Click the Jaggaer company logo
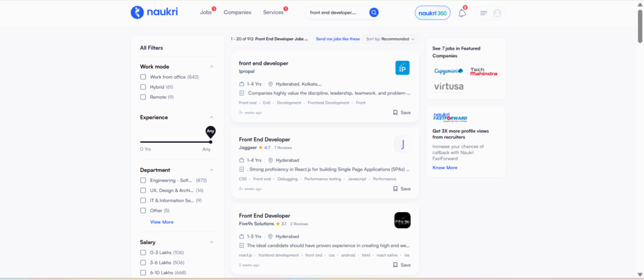 [402, 144]
